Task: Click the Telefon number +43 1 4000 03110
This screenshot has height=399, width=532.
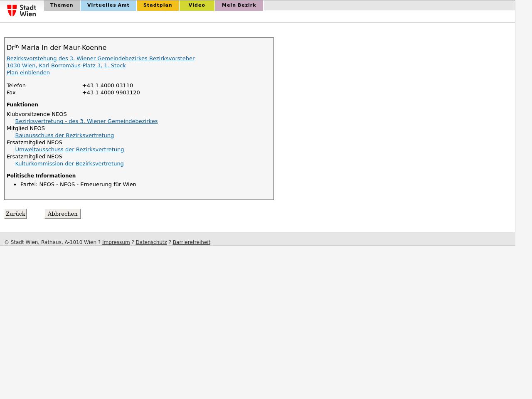Action: click(x=108, y=86)
